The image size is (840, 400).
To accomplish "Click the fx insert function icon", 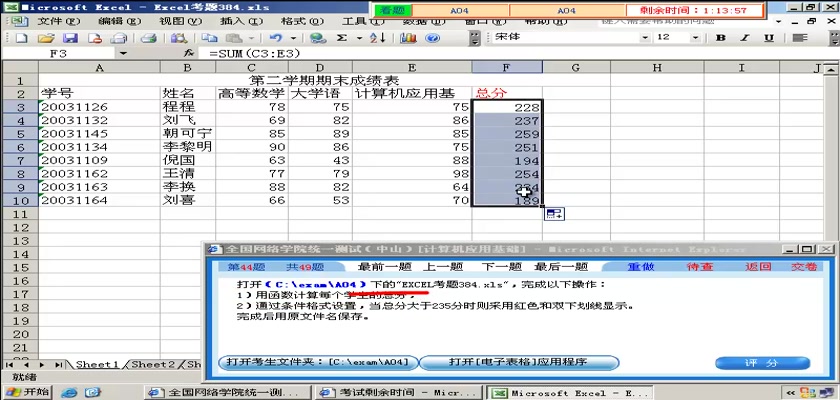I will (189, 54).
